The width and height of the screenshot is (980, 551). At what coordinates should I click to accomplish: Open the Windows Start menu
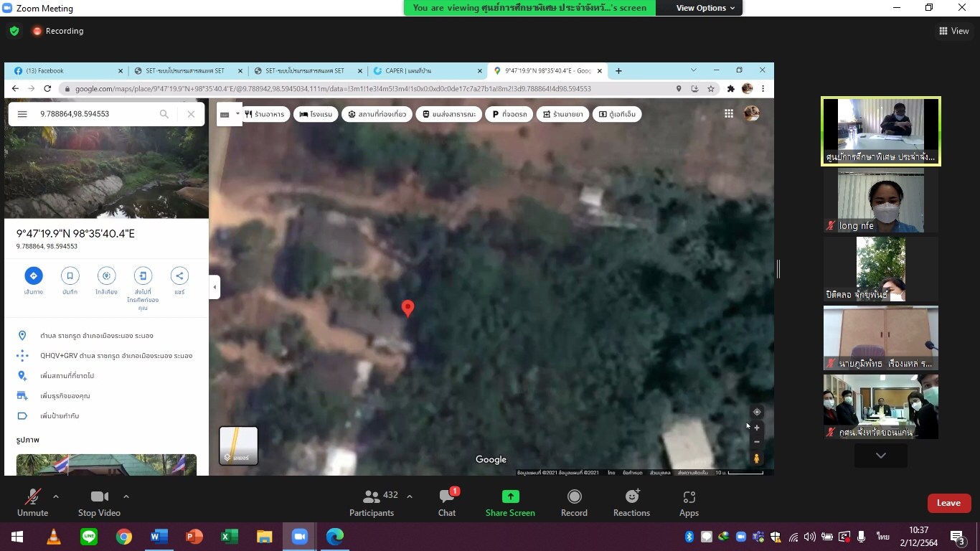(17, 537)
